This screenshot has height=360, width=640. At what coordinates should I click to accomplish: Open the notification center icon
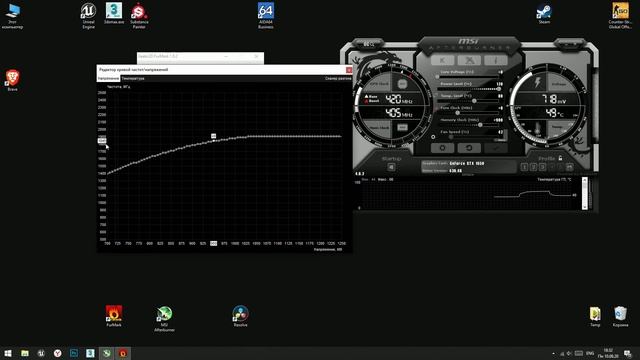tap(628, 353)
